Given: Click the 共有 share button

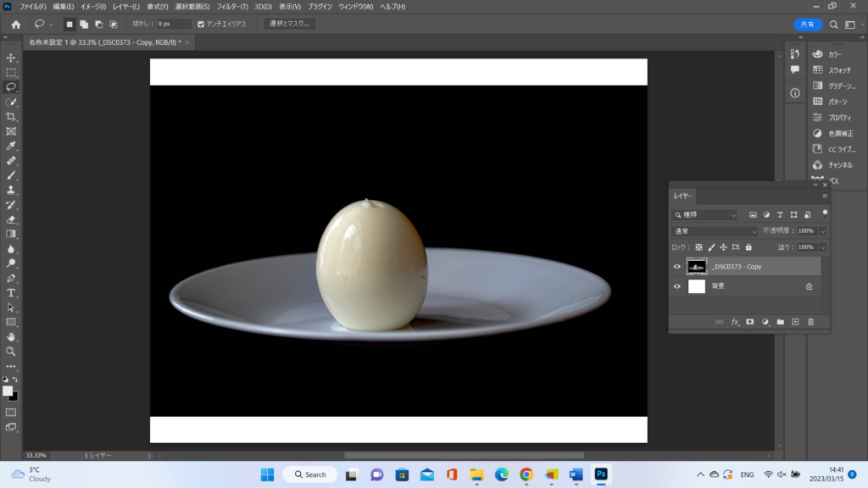Looking at the screenshot, I should point(808,25).
